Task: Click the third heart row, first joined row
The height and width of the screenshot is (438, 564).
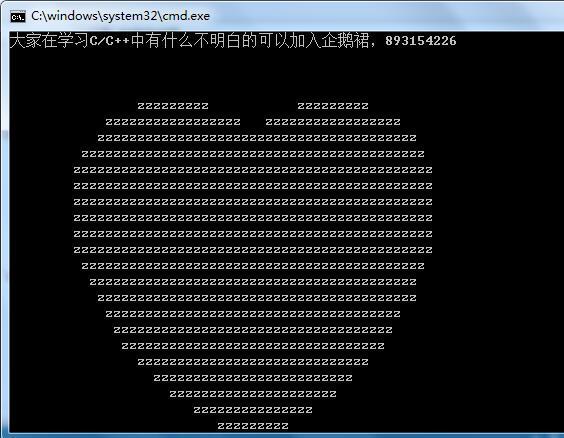Action: click(x=257, y=138)
